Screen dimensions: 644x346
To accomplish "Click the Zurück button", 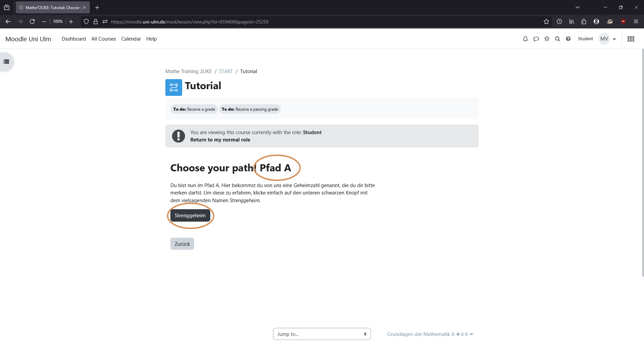I will (x=182, y=244).
